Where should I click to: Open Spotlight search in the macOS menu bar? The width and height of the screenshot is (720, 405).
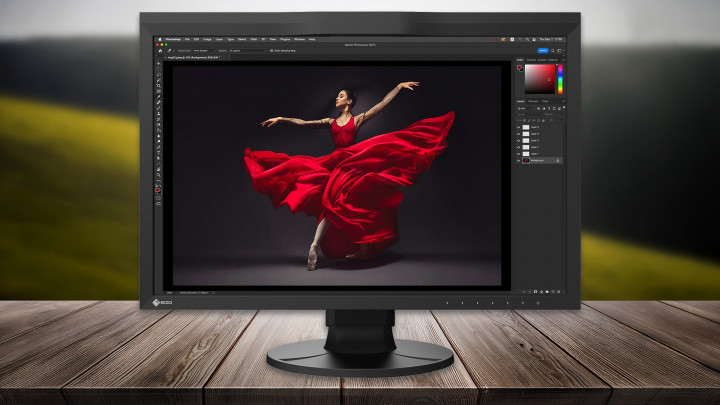(527, 39)
